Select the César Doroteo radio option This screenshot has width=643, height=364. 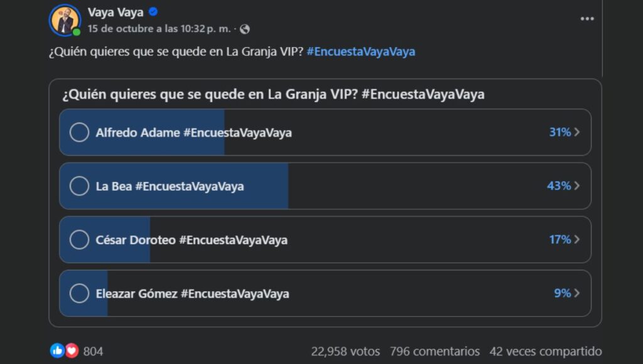click(79, 240)
